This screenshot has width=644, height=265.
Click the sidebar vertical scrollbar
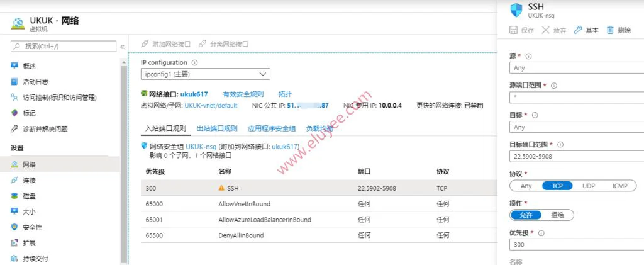click(124, 164)
